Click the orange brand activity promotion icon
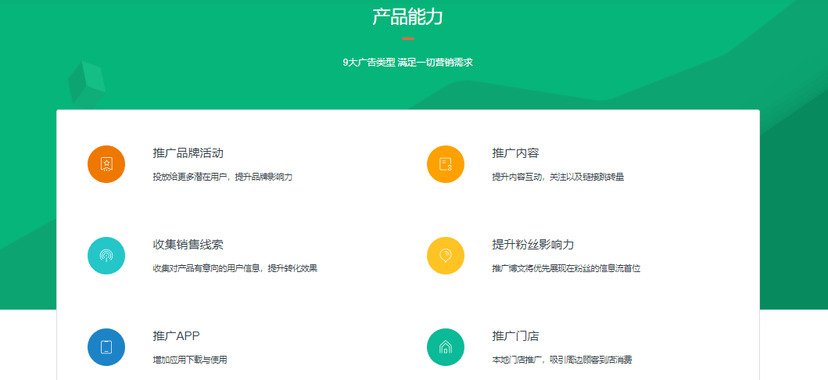The height and width of the screenshot is (380, 828). [x=106, y=164]
